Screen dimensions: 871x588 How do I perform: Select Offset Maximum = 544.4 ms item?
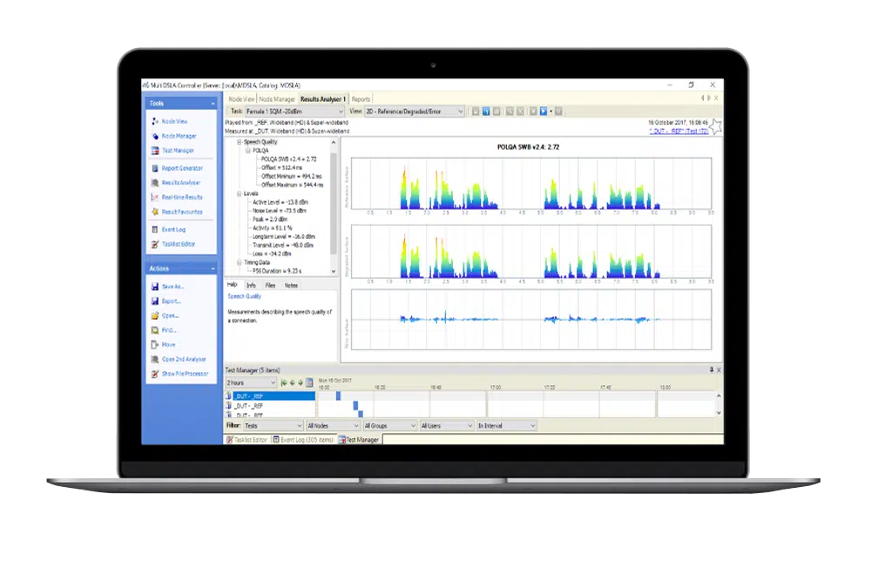(x=292, y=185)
